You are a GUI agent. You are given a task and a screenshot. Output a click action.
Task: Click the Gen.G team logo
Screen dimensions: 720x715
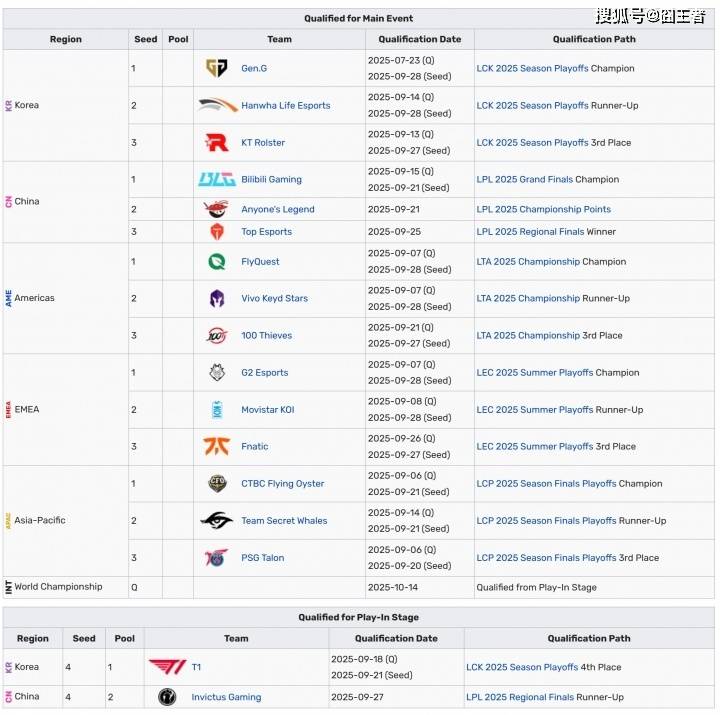pos(216,68)
